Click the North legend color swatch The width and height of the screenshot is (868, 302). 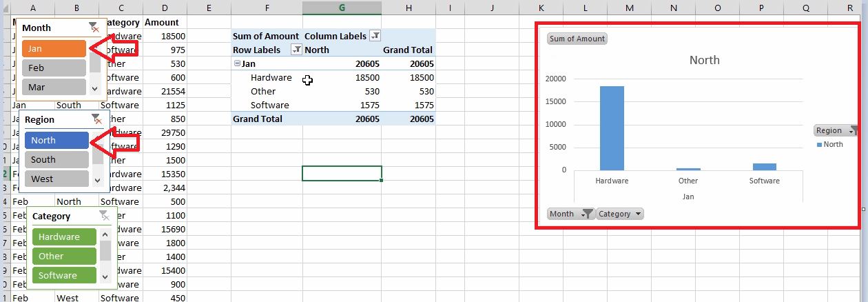pos(819,145)
